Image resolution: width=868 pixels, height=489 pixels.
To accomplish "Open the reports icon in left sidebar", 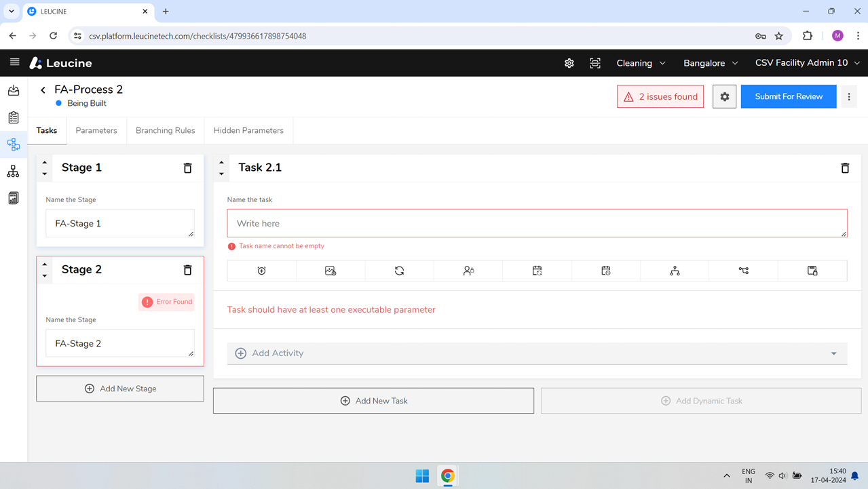I will pos(14,198).
